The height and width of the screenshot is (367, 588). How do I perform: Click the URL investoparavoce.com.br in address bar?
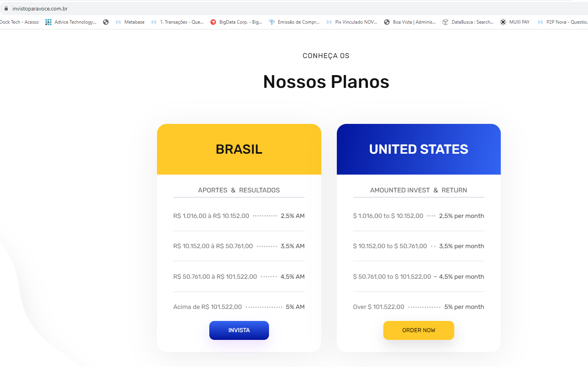40,9
